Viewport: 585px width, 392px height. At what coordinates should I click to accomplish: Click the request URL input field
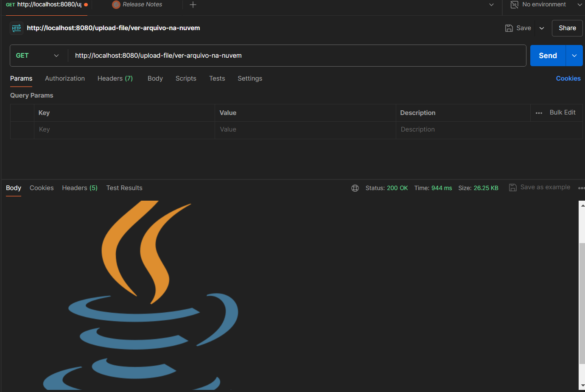pyautogui.click(x=297, y=56)
